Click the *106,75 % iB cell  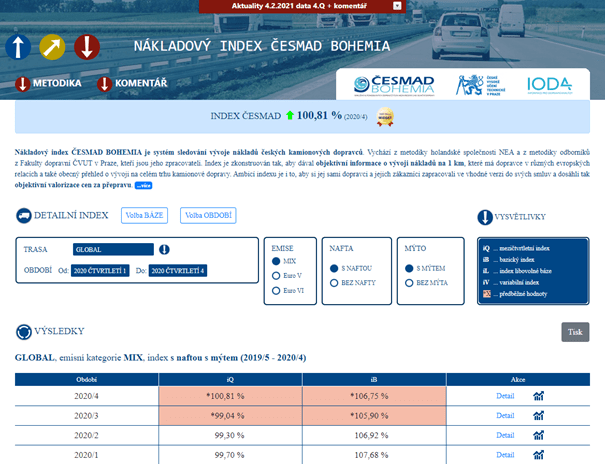[374, 396]
